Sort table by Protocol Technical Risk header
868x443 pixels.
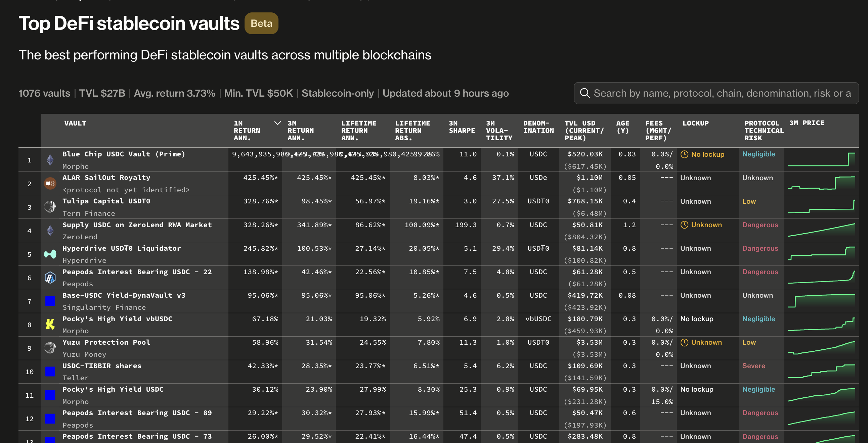(x=763, y=130)
